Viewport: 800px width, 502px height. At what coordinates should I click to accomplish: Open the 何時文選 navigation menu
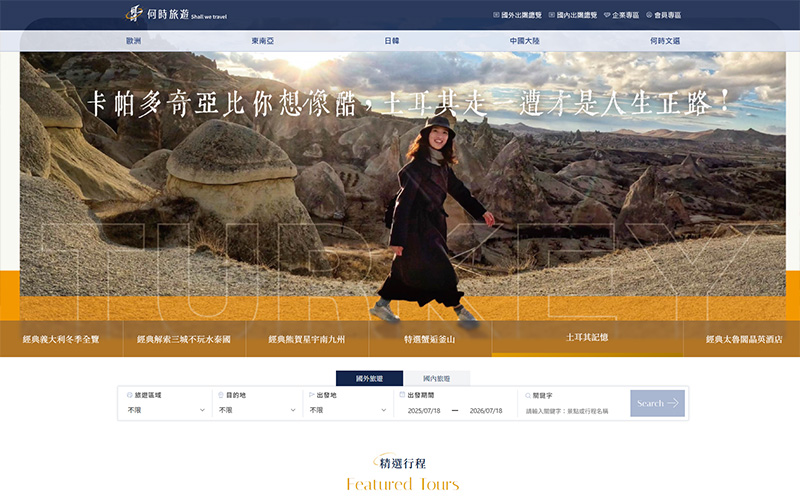[665, 41]
